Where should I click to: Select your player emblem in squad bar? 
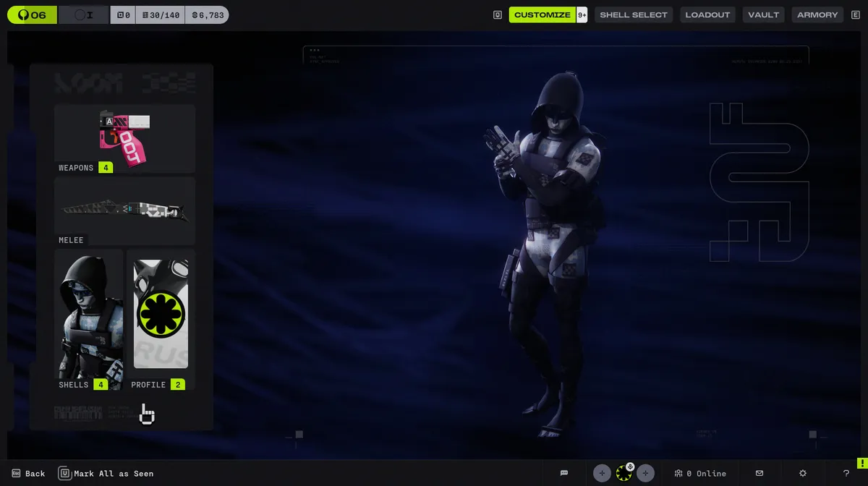tap(624, 474)
